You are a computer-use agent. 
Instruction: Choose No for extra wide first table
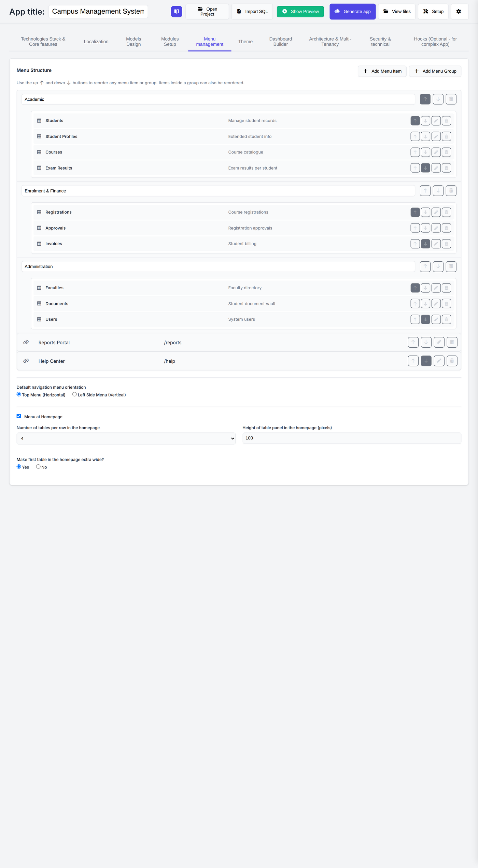(x=38, y=467)
